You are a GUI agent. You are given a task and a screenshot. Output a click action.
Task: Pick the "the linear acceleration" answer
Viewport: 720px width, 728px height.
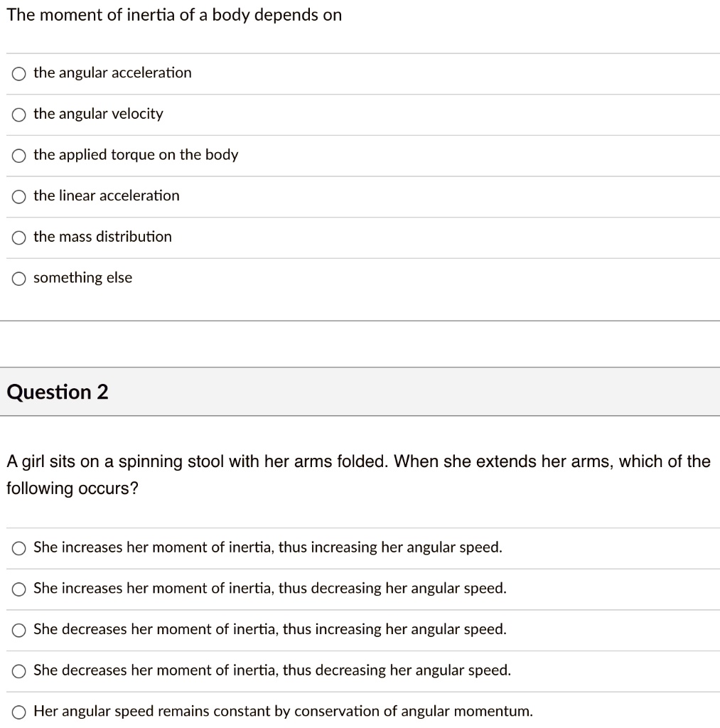[x=18, y=196]
